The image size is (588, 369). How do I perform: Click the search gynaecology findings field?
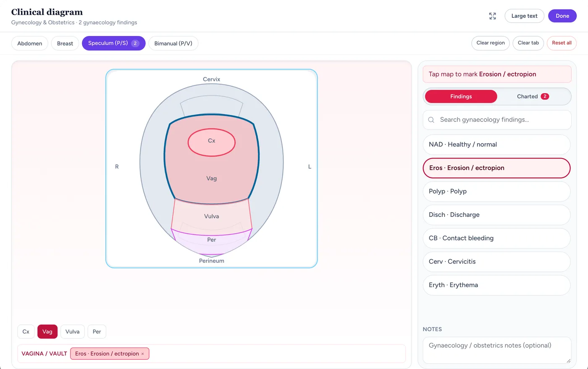click(x=497, y=120)
